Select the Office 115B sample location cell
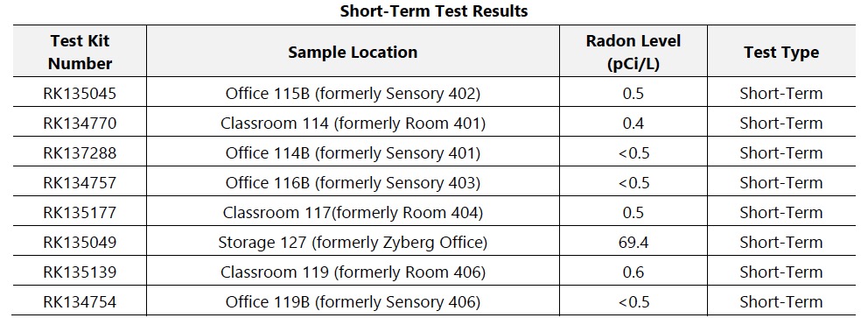868x318 pixels. pyautogui.click(x=353, y=93)
